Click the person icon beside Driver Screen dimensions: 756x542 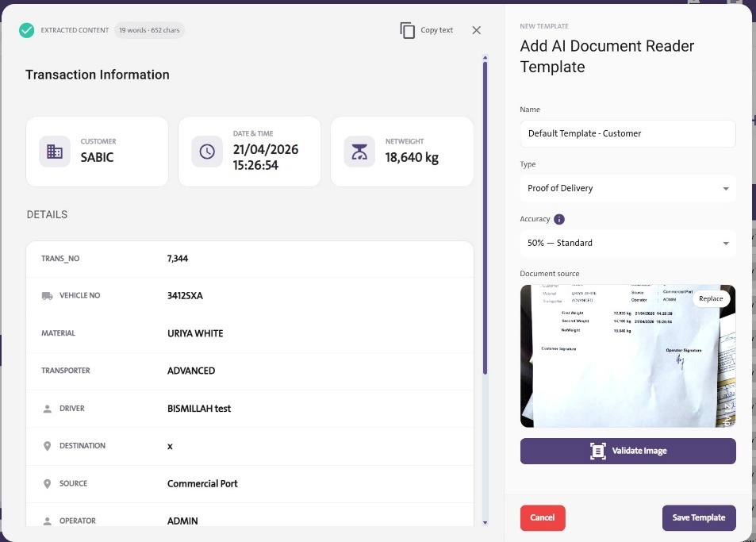[48, 409]
